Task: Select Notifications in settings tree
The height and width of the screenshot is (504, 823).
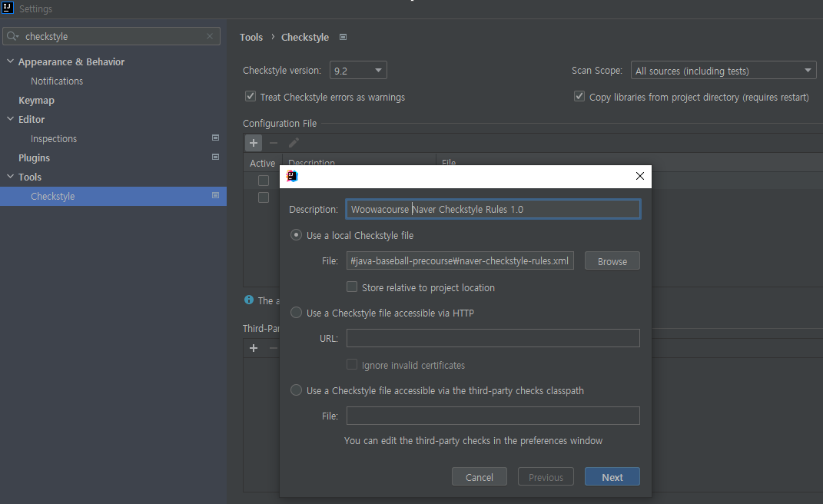Action: coord(57,81)
